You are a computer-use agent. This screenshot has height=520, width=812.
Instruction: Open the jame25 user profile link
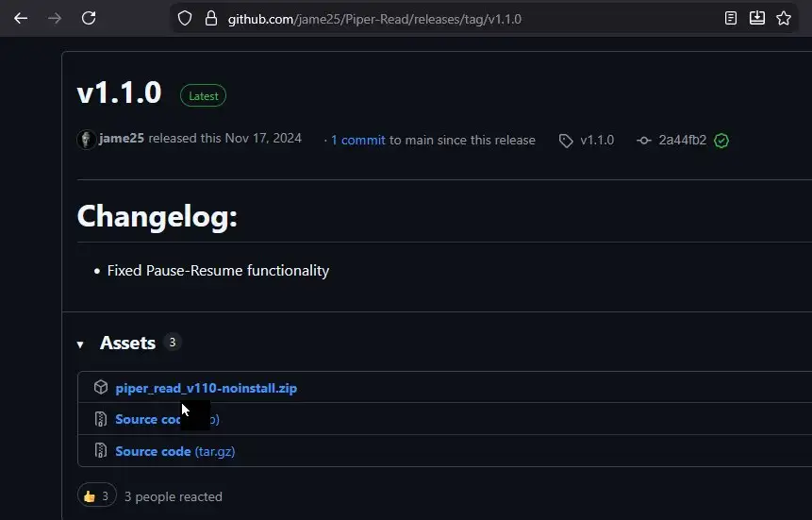pyautogui.click(x=122, y=138)
